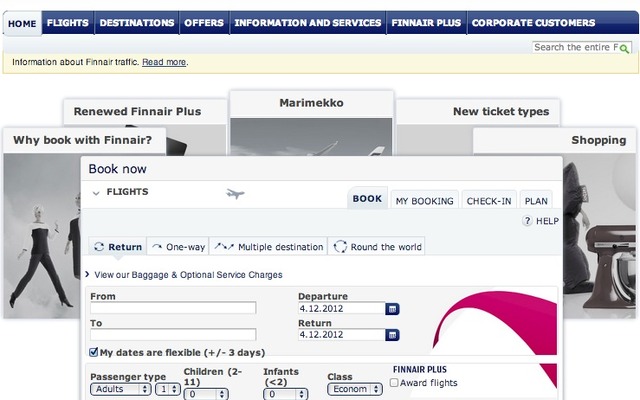Follow the Read more link
Screen dimensions: 640x400
(164, 62)
